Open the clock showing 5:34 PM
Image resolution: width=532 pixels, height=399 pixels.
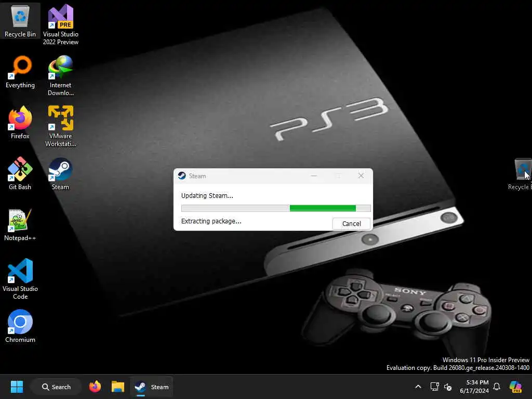click(474, 387)
